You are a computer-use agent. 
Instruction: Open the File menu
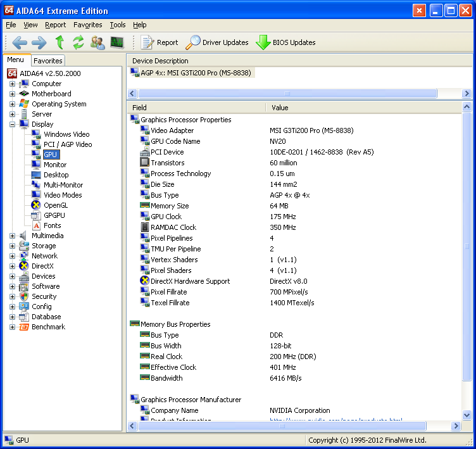[11, 25]
